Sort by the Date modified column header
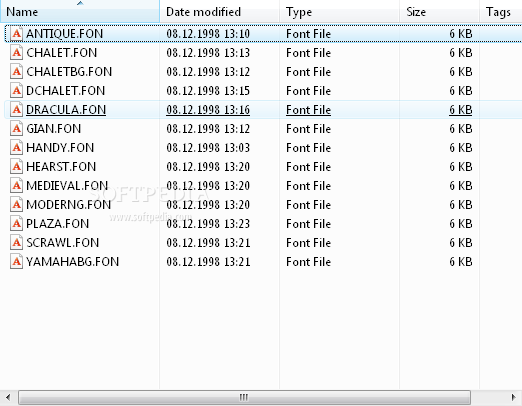 click(x=220, y=11)
